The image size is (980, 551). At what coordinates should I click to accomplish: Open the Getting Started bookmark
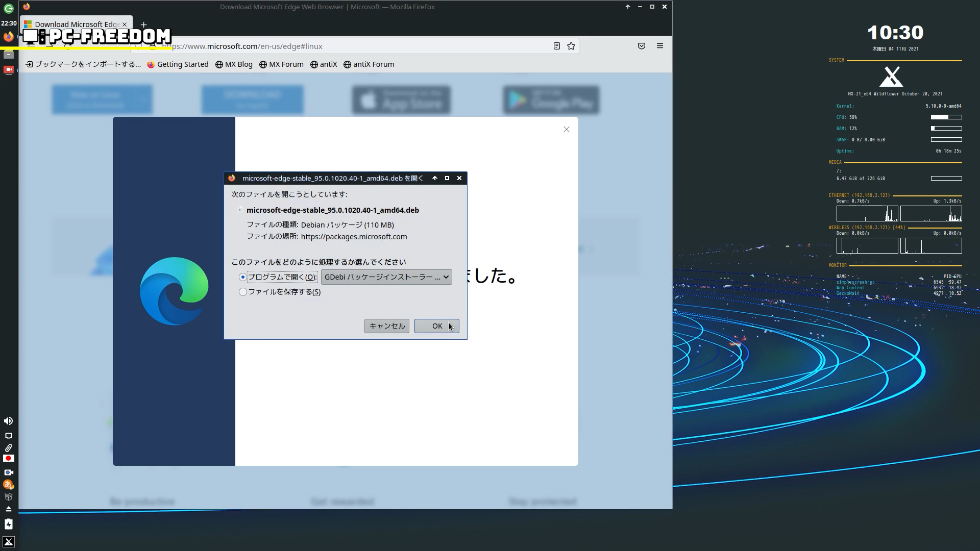178,64
